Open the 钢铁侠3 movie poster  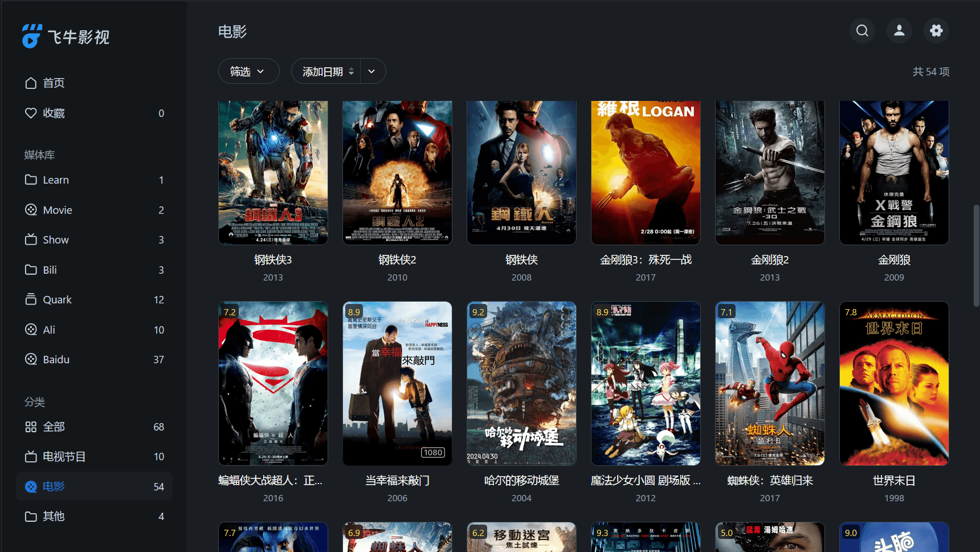pyautogui.click(x=273, y=173)
